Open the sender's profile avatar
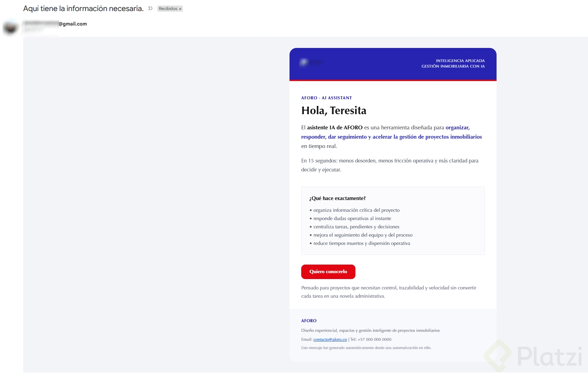588x376 pixels. point(10,28)
